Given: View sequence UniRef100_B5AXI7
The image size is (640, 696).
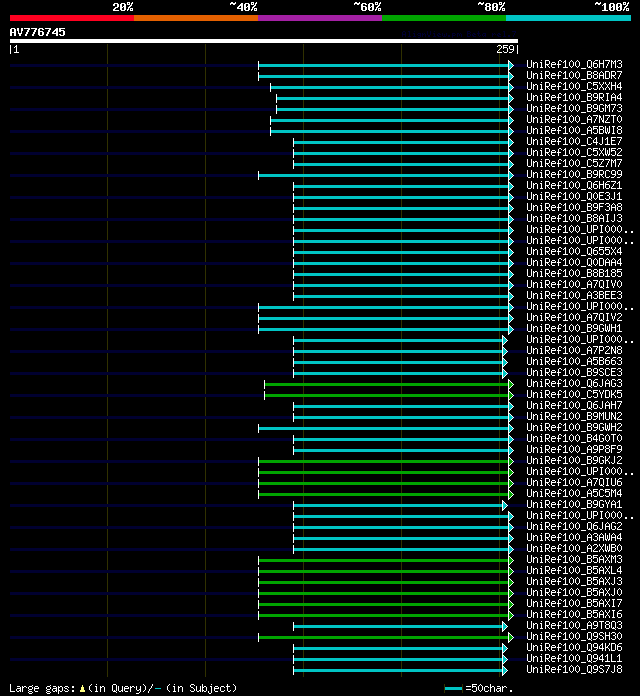Looking at the screenshot, I should pyautogui.click(x=574, y=603).
